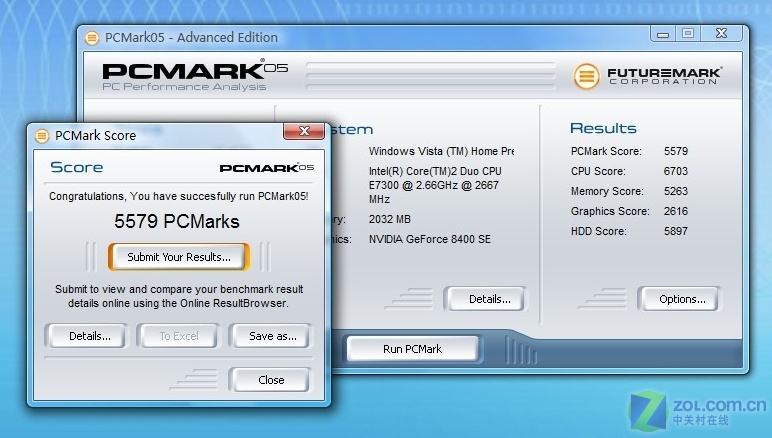Click the HDD Score label

coord(598,231)
